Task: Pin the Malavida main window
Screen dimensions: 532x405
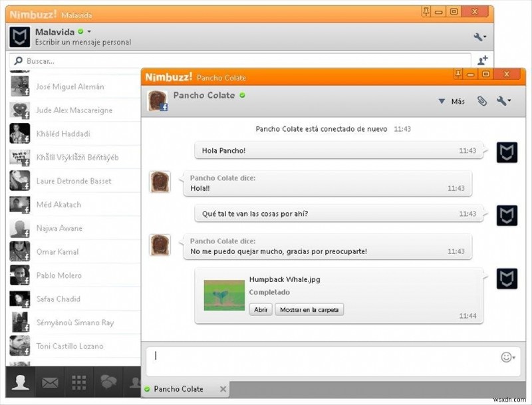Action: 426,11
